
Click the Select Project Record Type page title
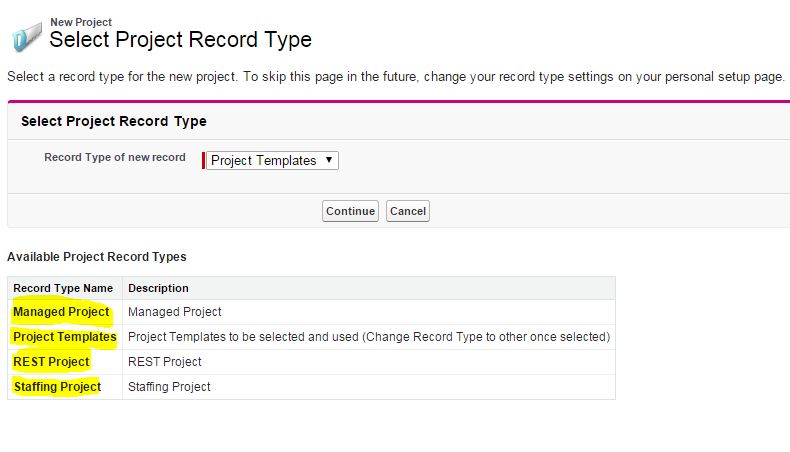coord(180,40)
